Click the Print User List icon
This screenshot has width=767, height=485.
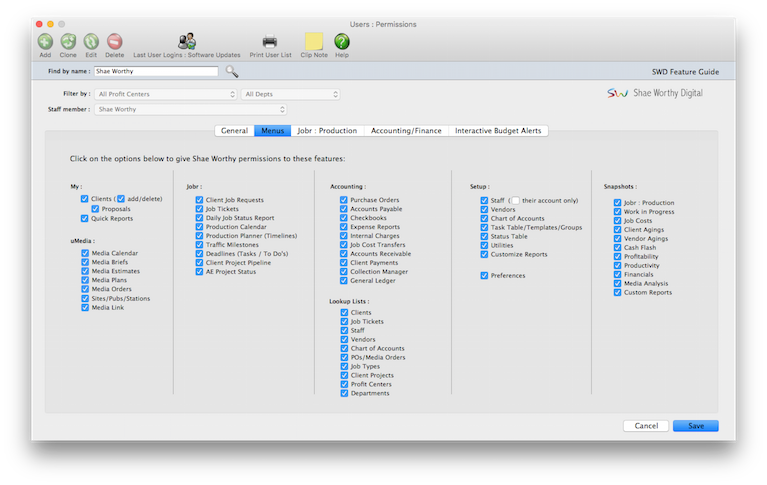click(270, 42)
